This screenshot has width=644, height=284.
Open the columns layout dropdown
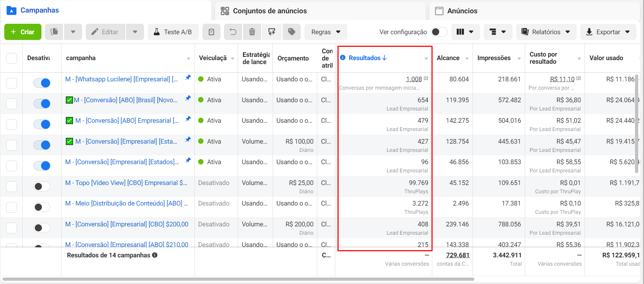(x=465, y=32)
